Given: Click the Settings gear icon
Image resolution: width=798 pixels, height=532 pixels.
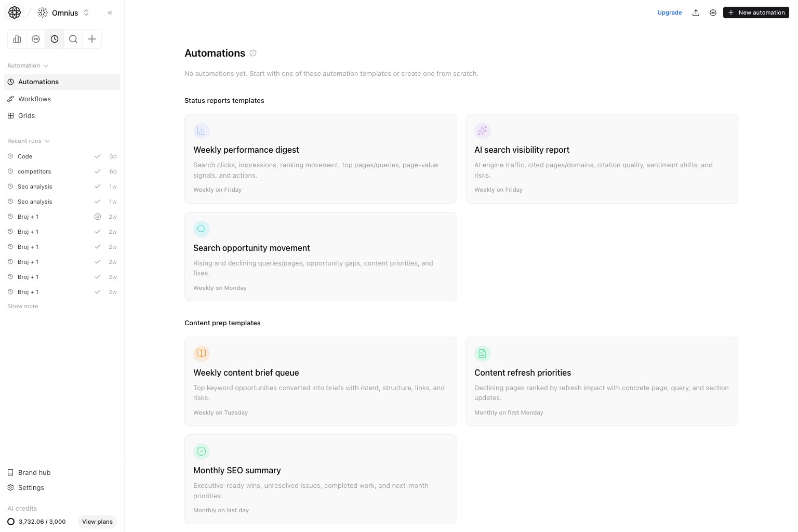Looking at the screenshot, I should (10, 487).
